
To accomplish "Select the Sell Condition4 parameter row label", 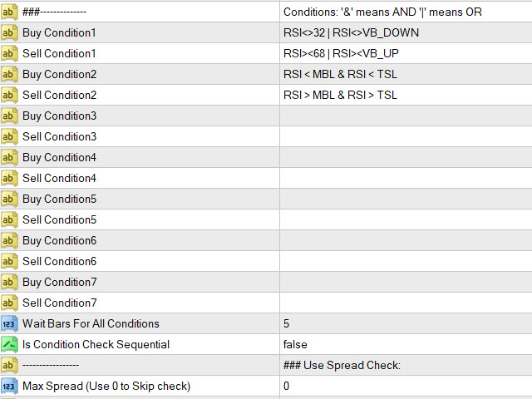I will 59,178.
